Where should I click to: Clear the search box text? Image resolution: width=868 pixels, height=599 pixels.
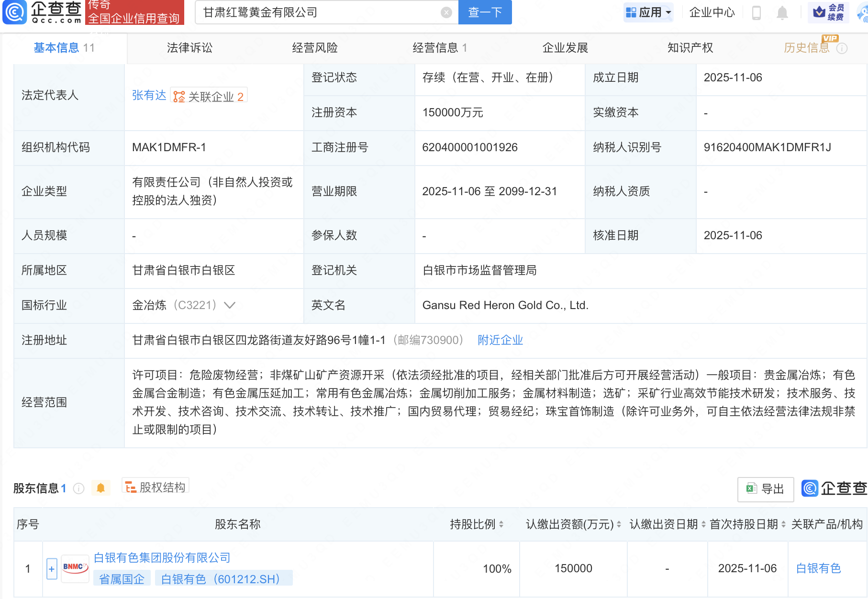click(446, 12)
